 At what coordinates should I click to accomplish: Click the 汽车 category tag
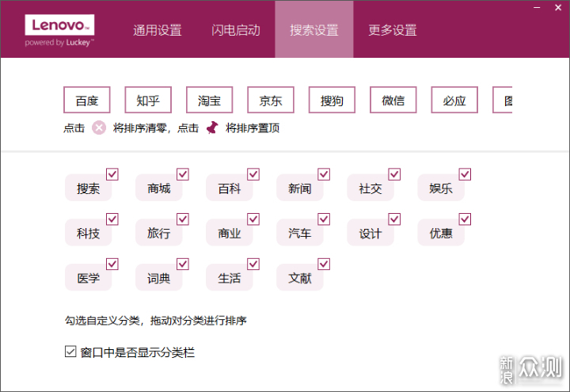click(300, 233)
